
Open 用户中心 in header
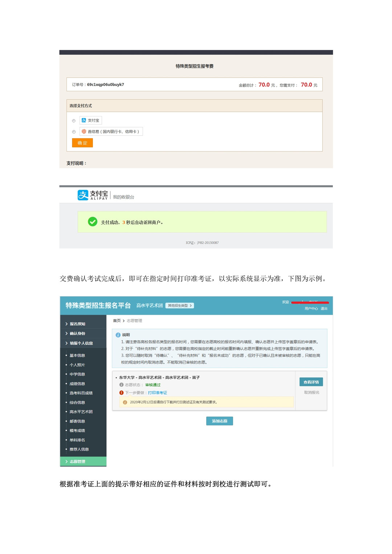(311, 309)
